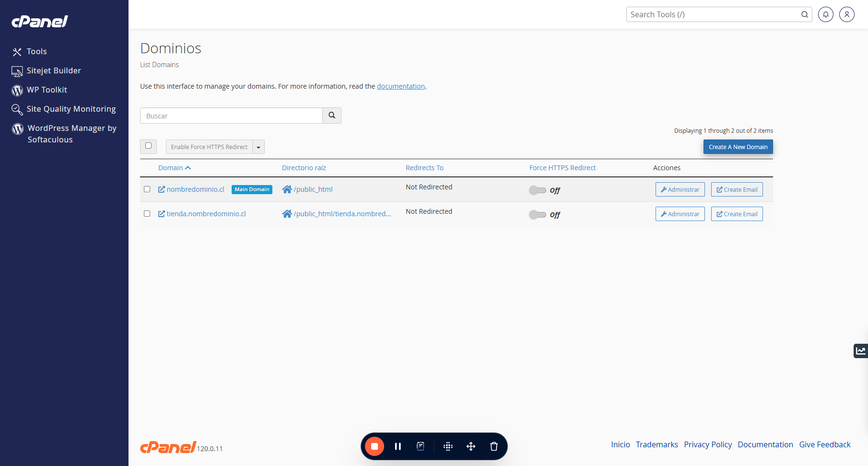Click the domain search magnifier button
The height and width of the screenshot is (466, 868).
332,116
